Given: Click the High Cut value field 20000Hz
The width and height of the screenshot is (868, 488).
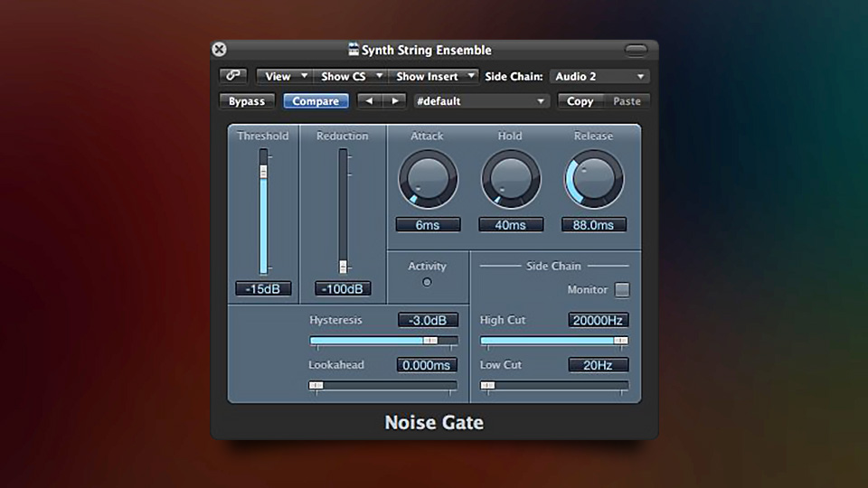Looking at the screenshot, I should point(598,320).
